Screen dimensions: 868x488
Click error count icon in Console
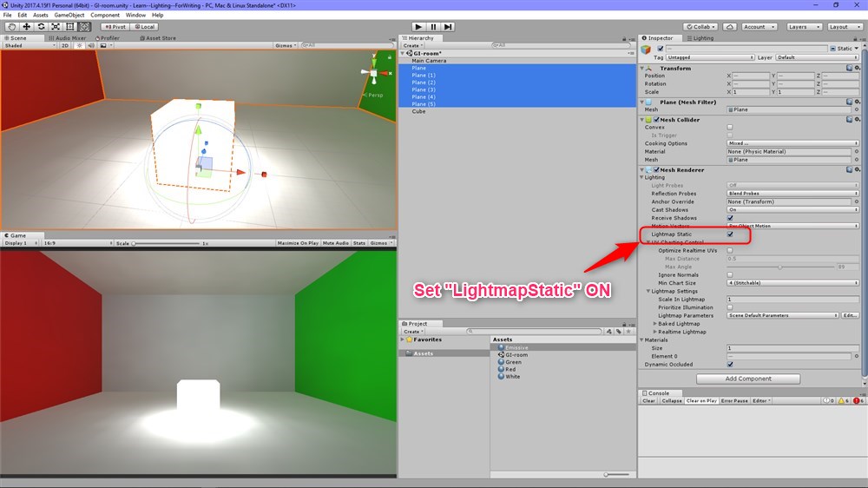pyautogui.click(x=857, y=400)
